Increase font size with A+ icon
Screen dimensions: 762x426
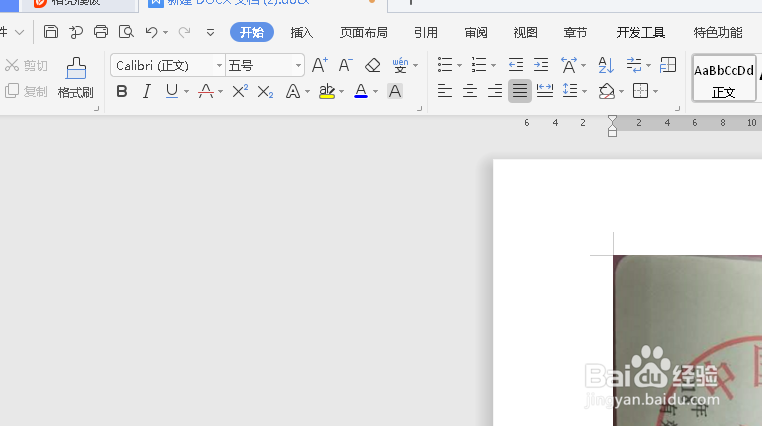(319, 65)
